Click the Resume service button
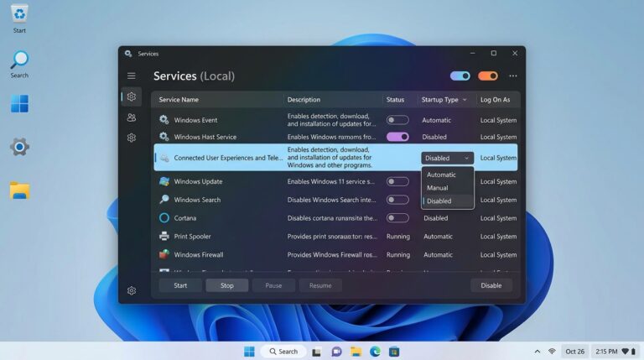 [x=320, y=285]
